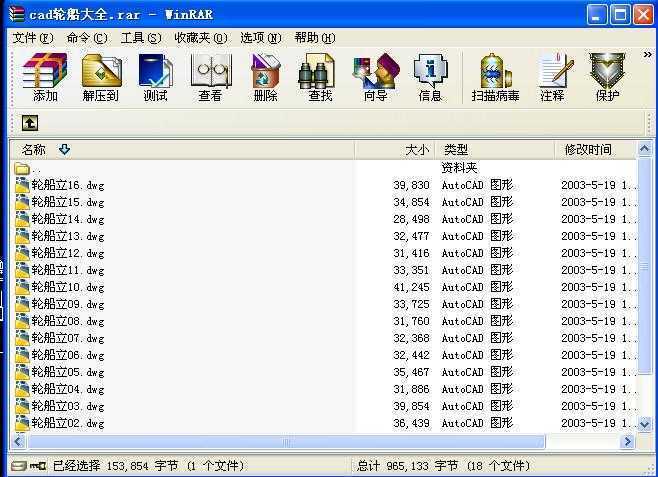Open the 帮助(H) menu
658x477 pixels.
(x=315, y=38)
